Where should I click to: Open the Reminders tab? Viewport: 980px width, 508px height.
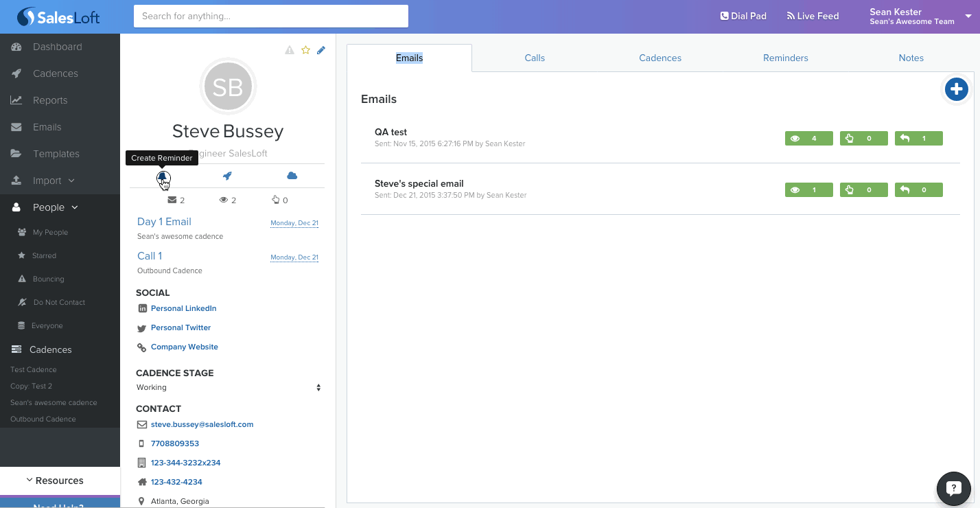[x=785, y=58]
